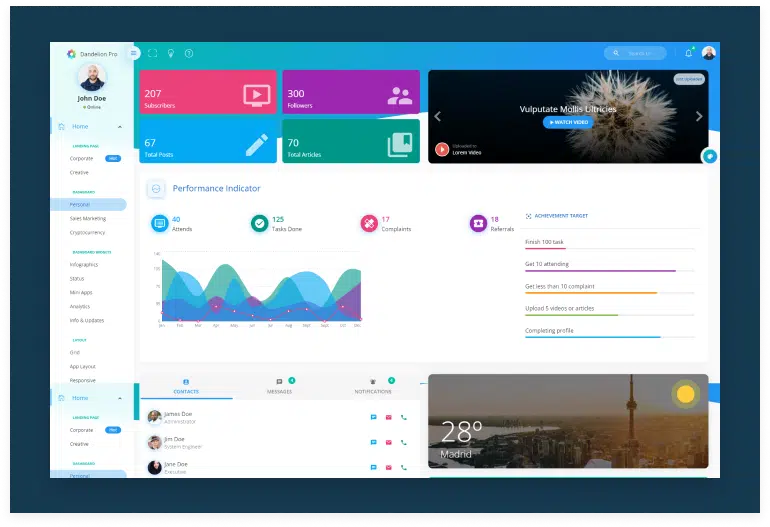Click the bookmark icon on Total Articles card
This screenshot has height=527, width=770.
(400, 144)
